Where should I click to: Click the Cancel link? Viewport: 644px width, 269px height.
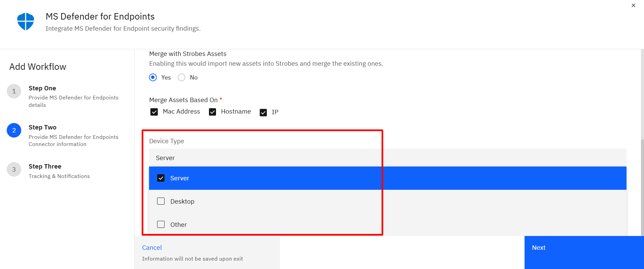tap(152, 248)
